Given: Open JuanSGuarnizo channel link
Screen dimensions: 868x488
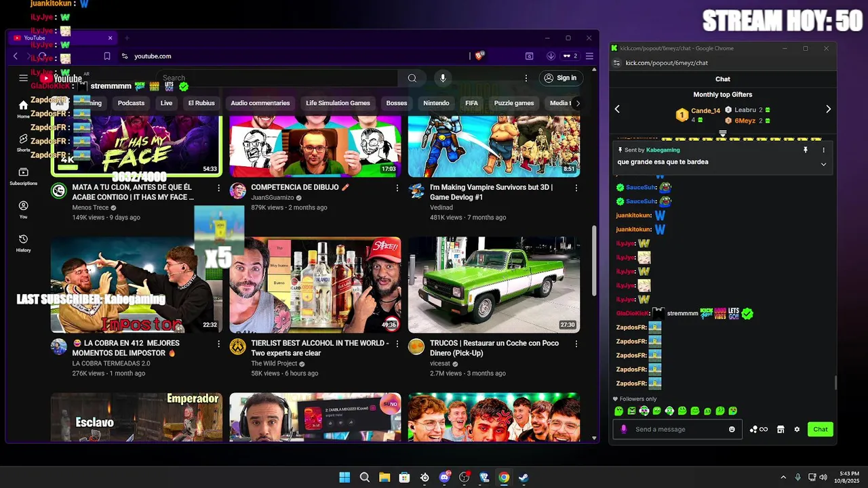Looking at the screenshot, I should click(x=273, y=197).
